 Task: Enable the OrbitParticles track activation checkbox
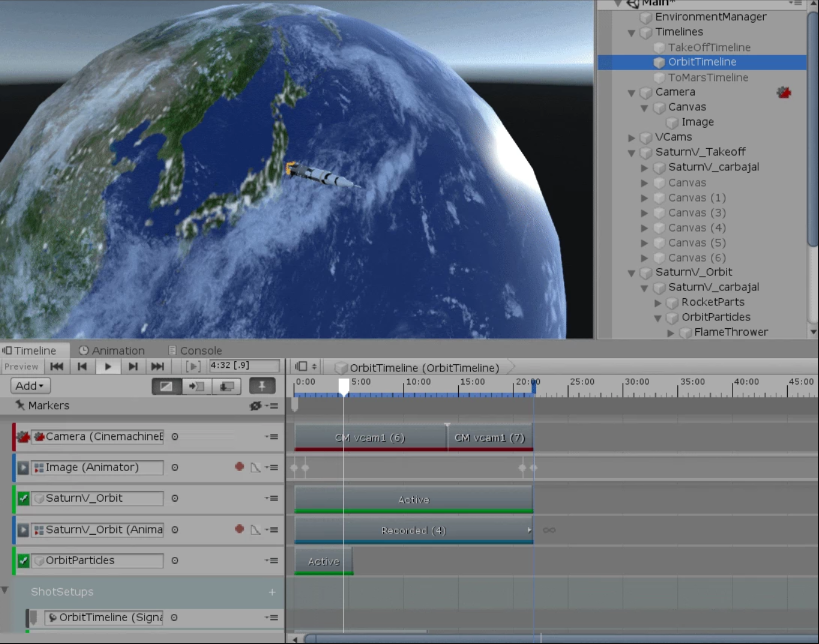tap(23, 560)
